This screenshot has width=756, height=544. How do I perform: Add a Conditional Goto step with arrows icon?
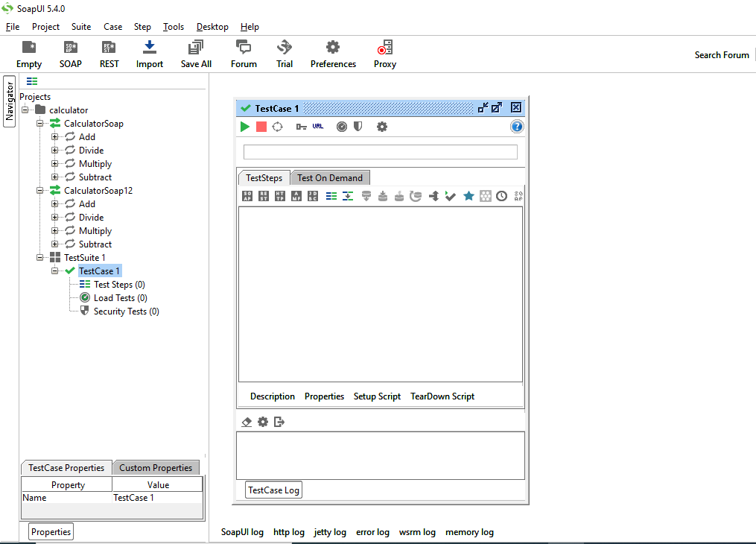(x=434, y=196)
